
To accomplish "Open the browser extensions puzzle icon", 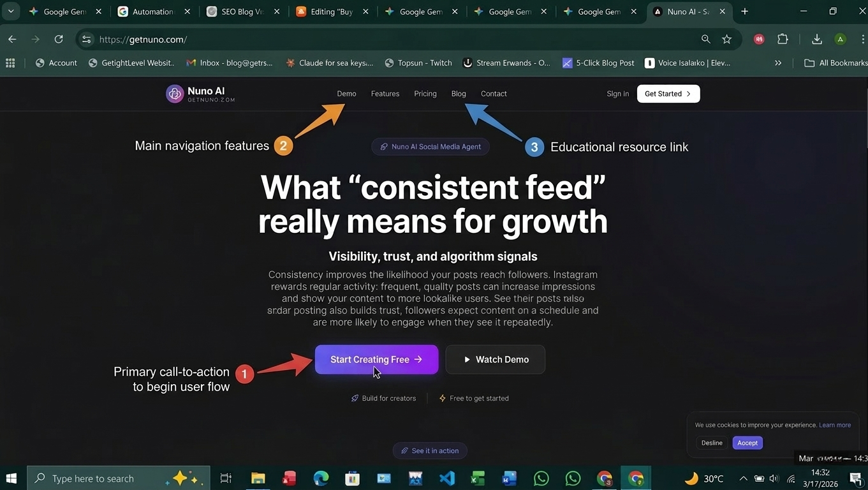I will coord(783,40).
